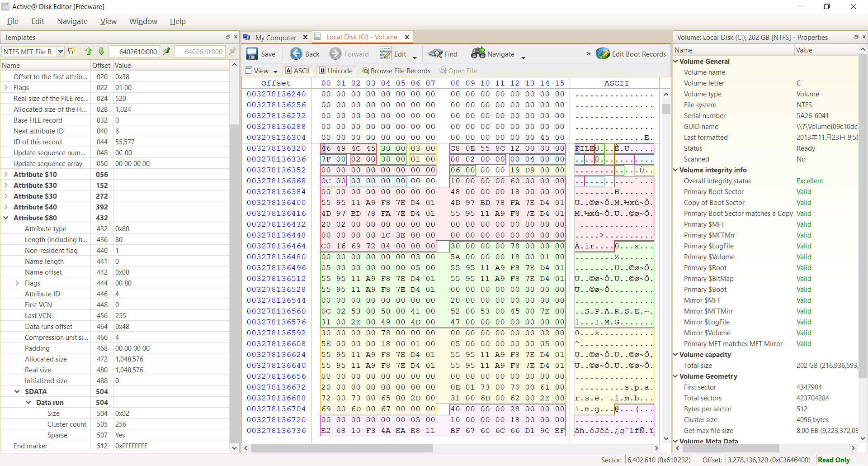Close the Local Disk (C:) Volume tab
This screenshot has height=466, width=868.
407,37
